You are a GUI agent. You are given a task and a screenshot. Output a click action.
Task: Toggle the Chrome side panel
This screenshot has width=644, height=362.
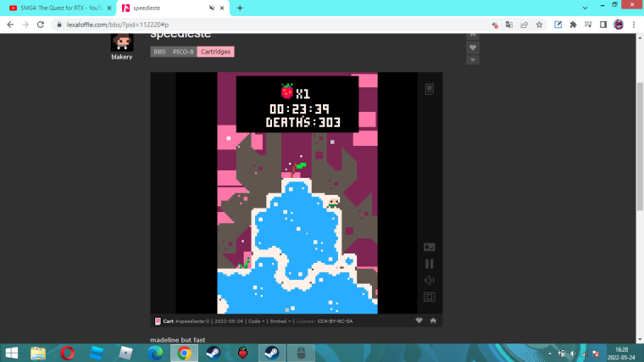coord(603,25)
